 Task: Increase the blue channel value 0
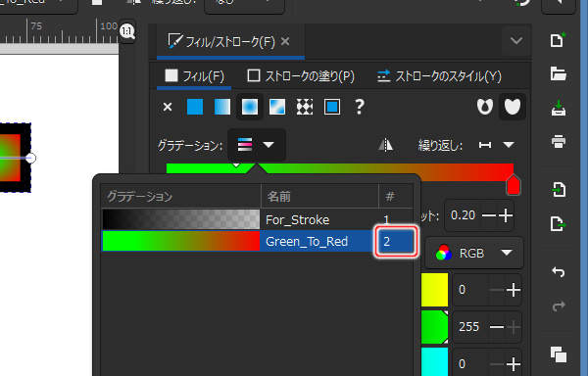pyautogui.click(x=513, y=363)
